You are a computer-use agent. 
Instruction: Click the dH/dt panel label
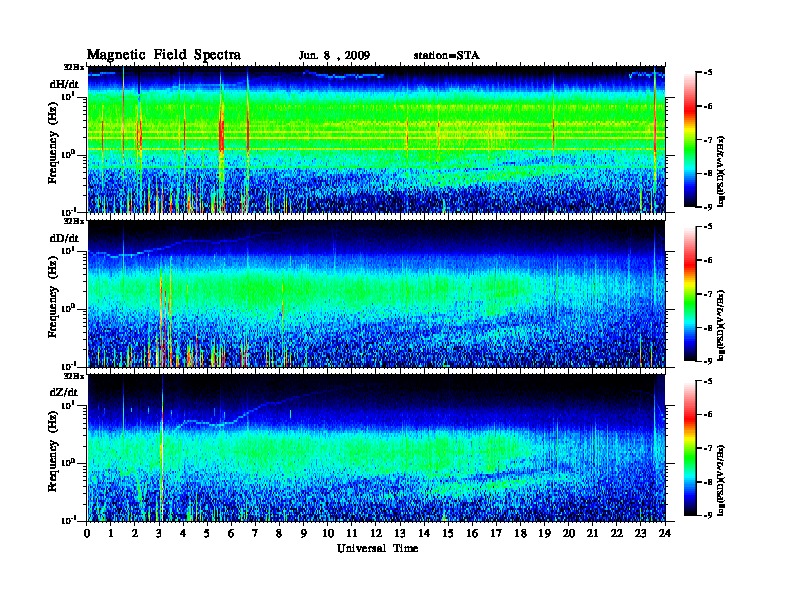[x=64, y=84]
